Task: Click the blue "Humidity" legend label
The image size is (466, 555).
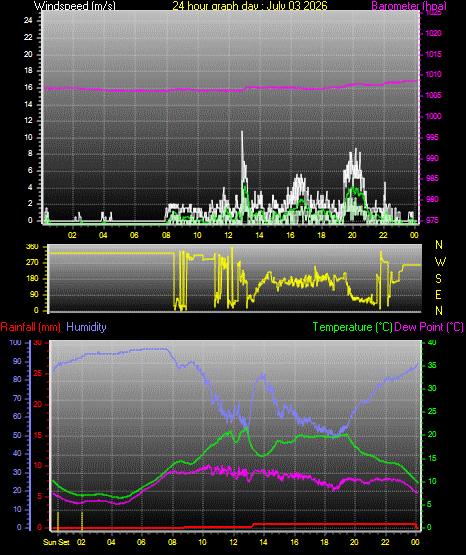Action: 86,327
